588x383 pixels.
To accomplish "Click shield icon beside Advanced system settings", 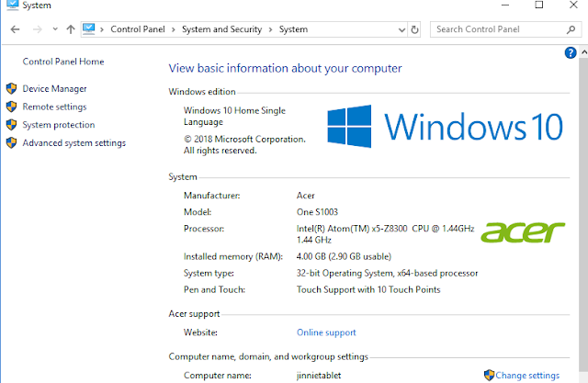I will point(12,142).
